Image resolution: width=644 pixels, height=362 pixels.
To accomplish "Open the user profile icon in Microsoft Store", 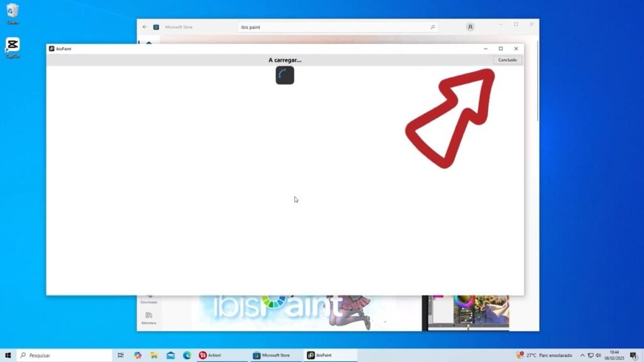I will tap(470, 27).
